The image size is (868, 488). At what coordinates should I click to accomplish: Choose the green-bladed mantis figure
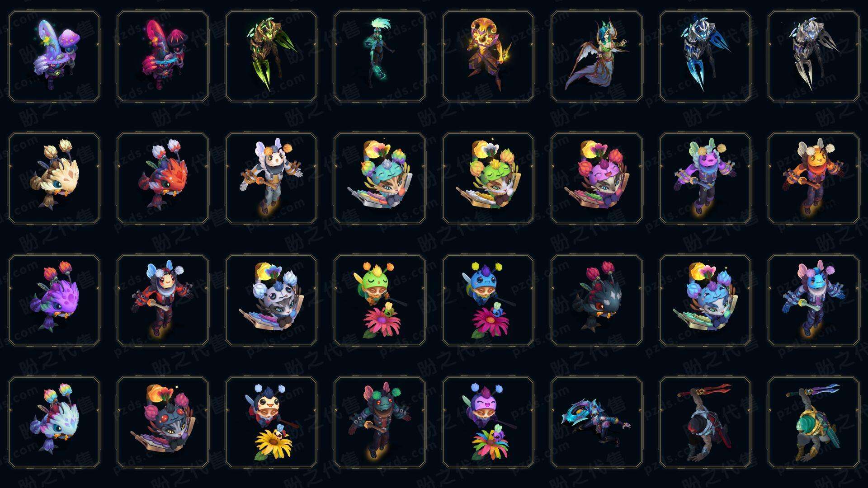click(x=271, y=56)
